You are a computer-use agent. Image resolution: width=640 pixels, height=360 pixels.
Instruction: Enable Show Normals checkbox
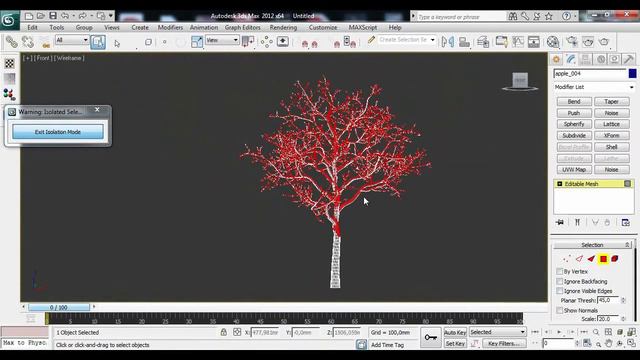coord(560,310)
